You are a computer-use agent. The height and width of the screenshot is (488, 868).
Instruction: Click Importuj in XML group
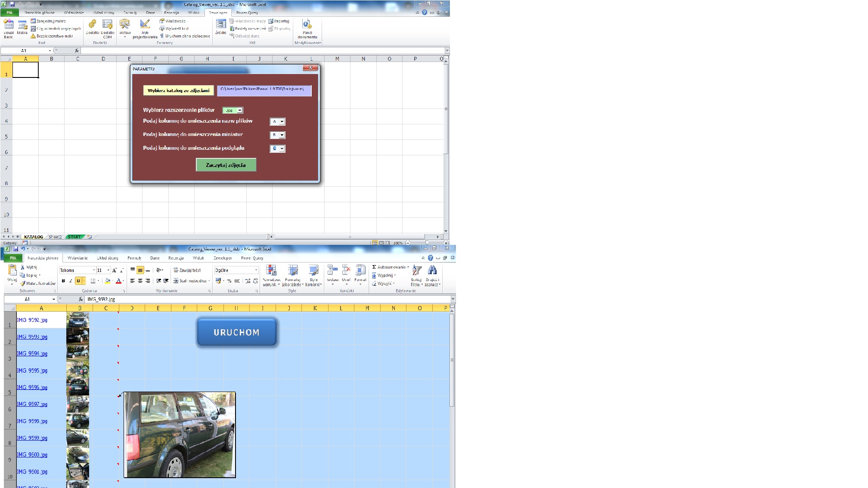tap(279, 21)
